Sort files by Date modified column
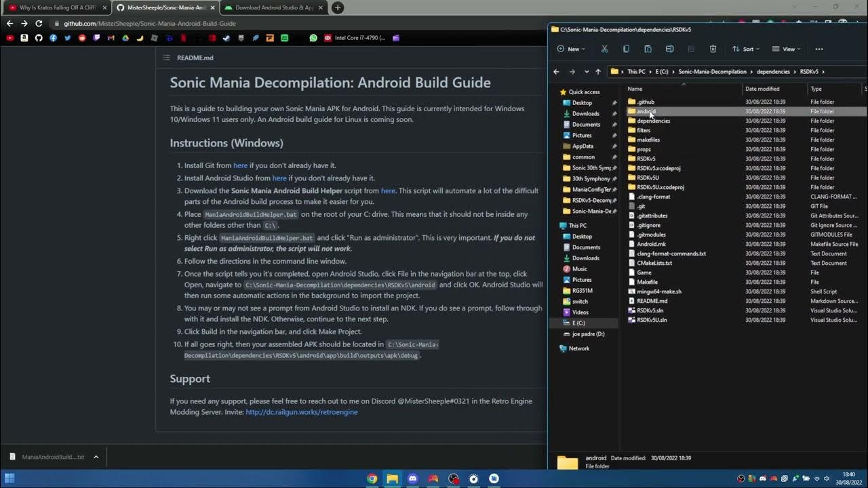This screenshot has height=488, width=868. tap(775, 89)
